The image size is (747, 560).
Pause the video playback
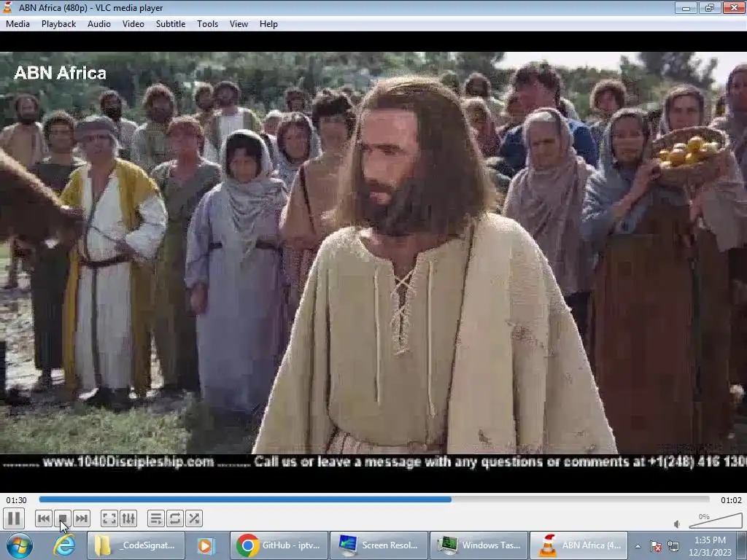[x=14, y=518]
